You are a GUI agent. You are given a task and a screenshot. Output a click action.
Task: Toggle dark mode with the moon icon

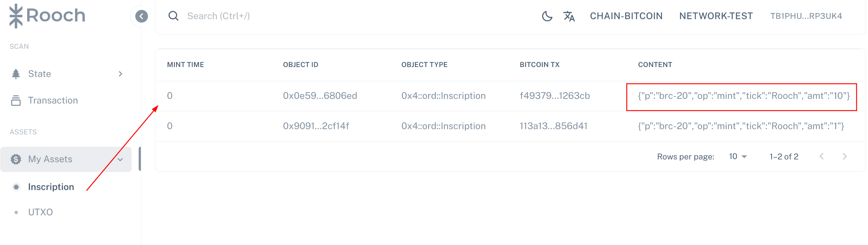pyautogui.click(x=547, y=16)
